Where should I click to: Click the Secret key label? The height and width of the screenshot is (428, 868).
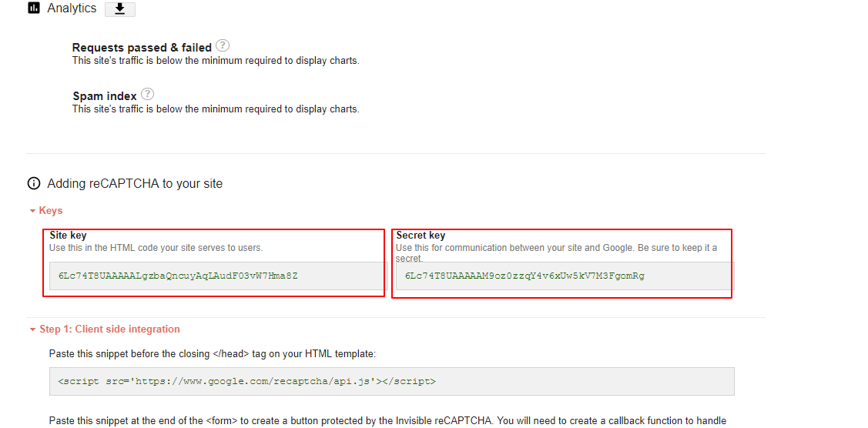421,236
